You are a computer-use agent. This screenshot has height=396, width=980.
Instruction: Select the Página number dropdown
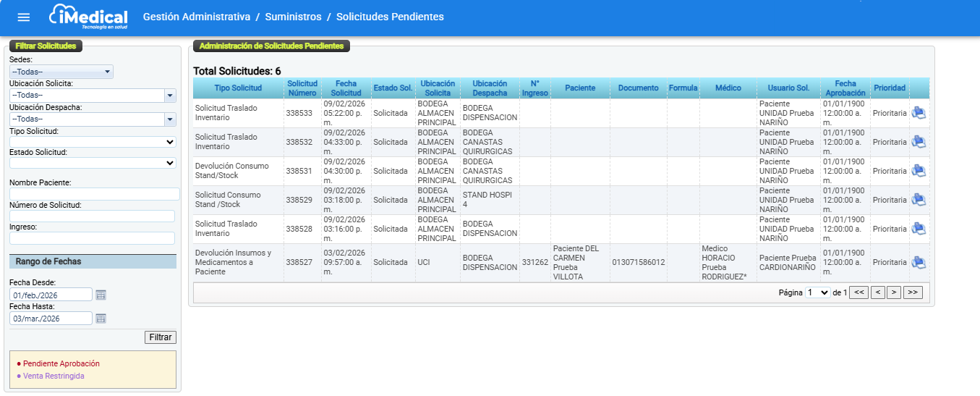click(x=818, y=292)
